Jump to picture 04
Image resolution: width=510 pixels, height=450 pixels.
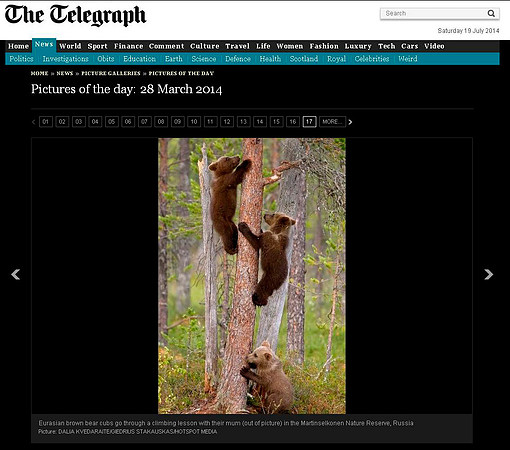click(95, 122)
